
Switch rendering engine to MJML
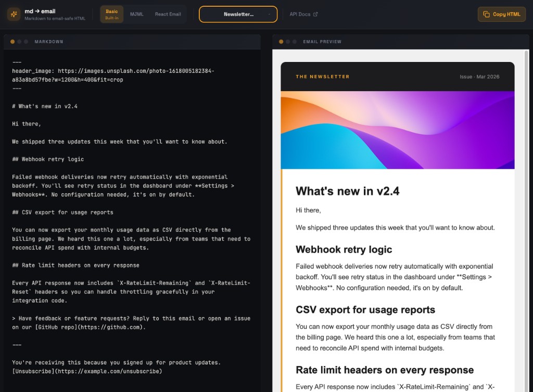click(x=137, y=14)
